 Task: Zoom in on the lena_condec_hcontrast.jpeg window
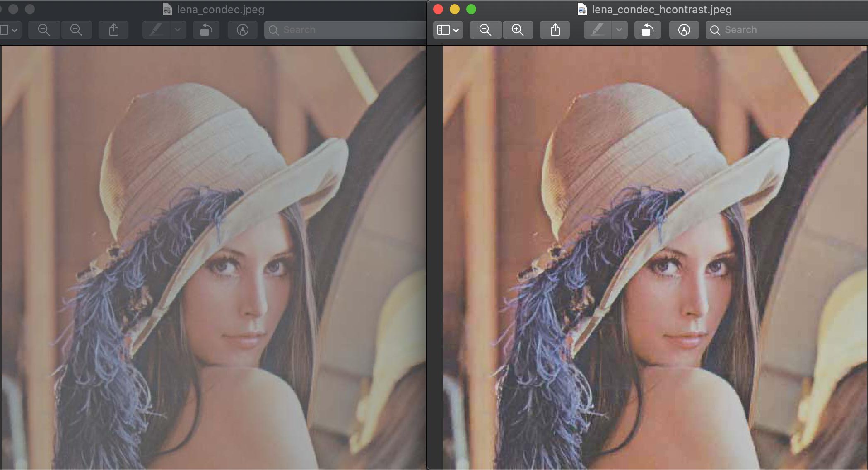tap(518, 30)
